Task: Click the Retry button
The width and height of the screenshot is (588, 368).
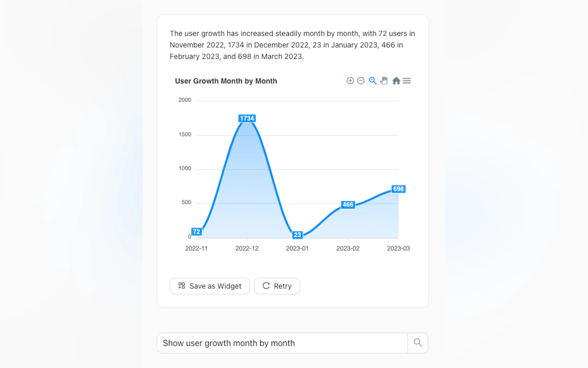Action: click(277, 286)
